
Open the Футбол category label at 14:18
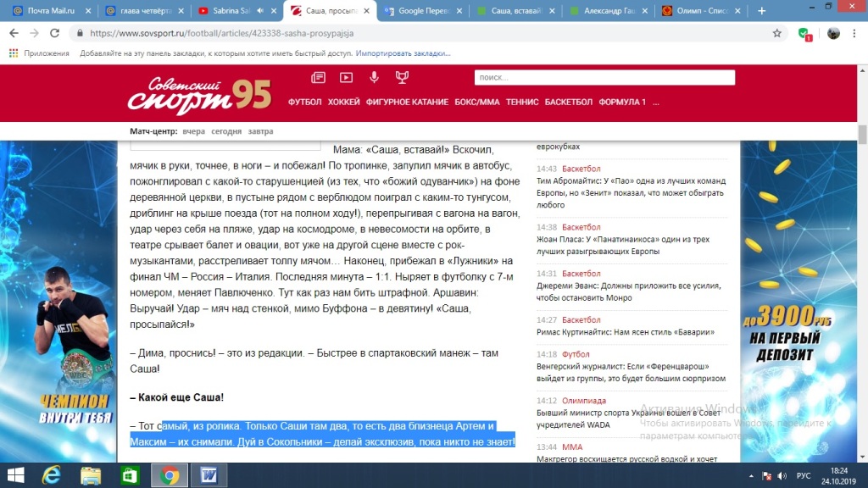coord(576,354)
